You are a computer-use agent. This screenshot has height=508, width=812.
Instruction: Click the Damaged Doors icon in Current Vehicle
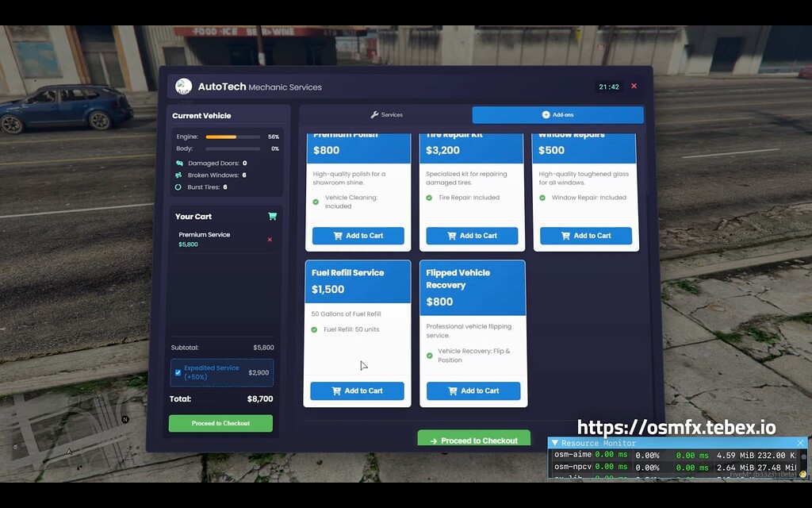click(178, 164)
